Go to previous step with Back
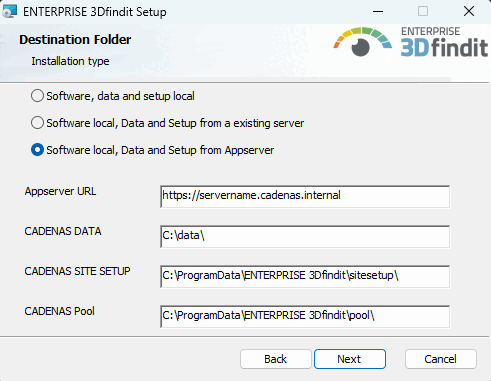Viewport: 491px width, 381px height. [x=276, y=359]
